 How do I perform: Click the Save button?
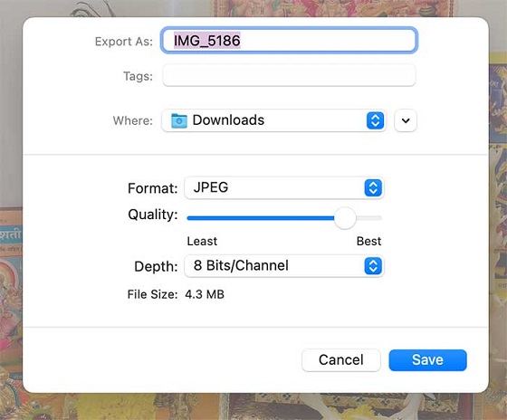tap(427, 360)
